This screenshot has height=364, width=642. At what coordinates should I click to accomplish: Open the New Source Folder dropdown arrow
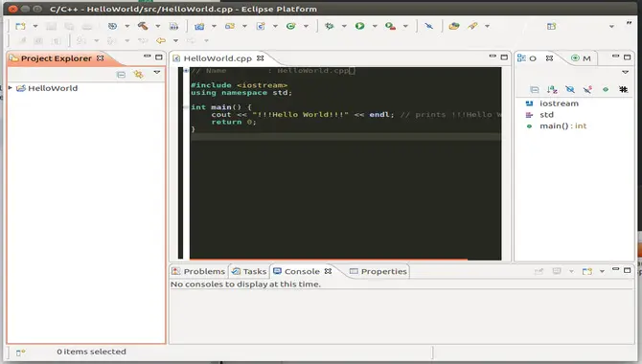pos(244,26)
